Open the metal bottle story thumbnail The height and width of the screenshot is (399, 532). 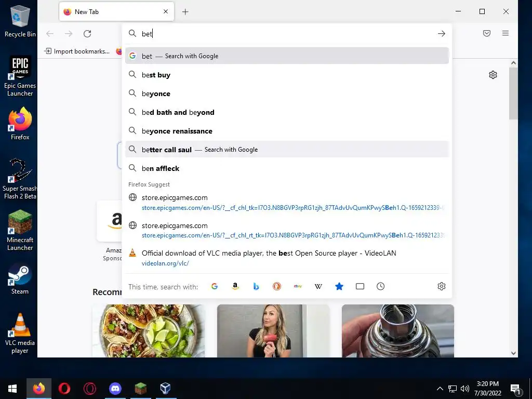tap(397, 331)
